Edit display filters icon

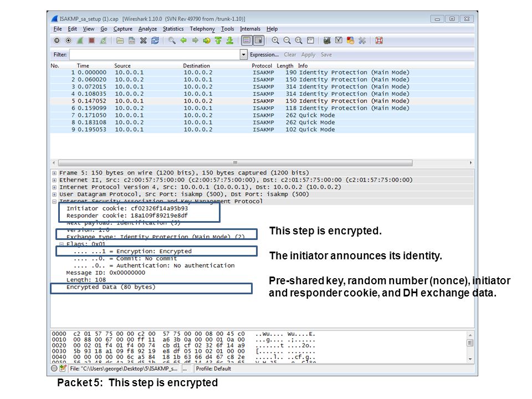(x=339, y=40)
